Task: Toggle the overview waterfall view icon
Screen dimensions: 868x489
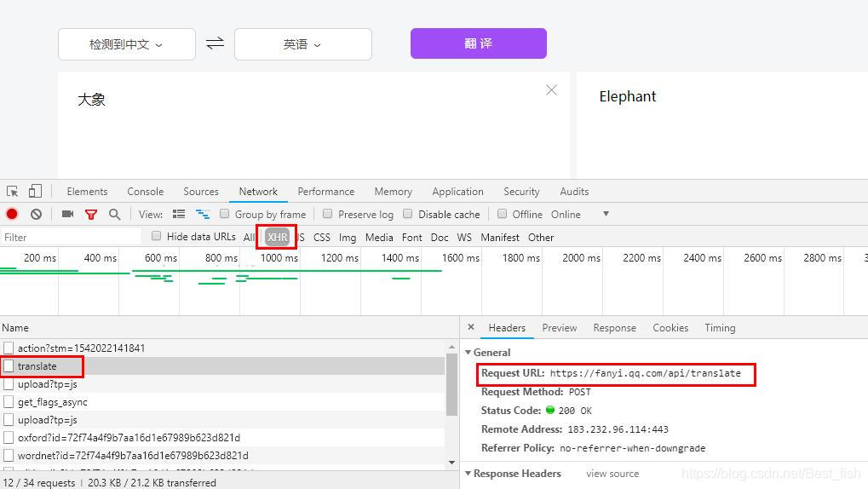Action: pos(203,215)
